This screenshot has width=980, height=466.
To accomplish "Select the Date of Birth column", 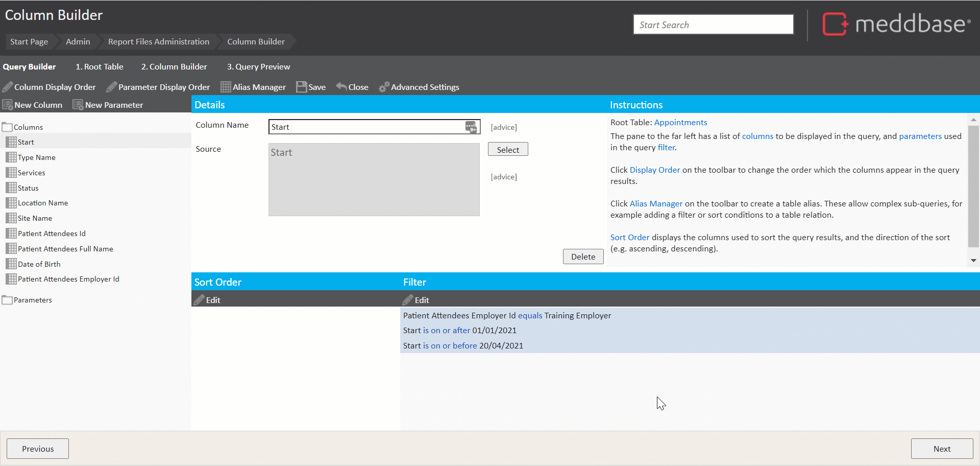I will click(x=39, y=264).
